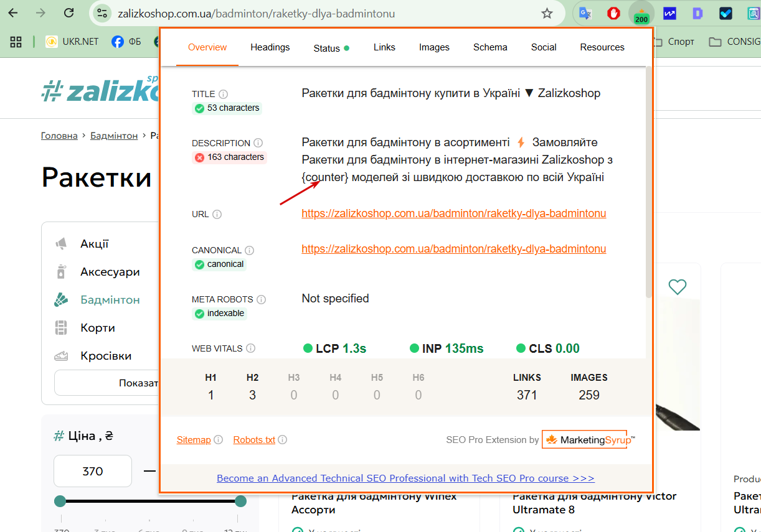Open the Status tab
The height and width of the screenshot is (532, 761).
(331, 48)
